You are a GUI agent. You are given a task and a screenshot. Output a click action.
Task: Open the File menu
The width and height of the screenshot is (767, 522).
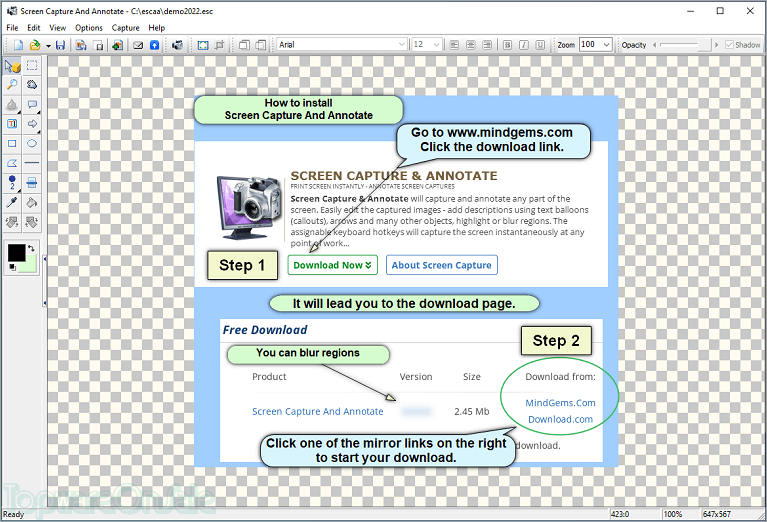pos(12,28)
